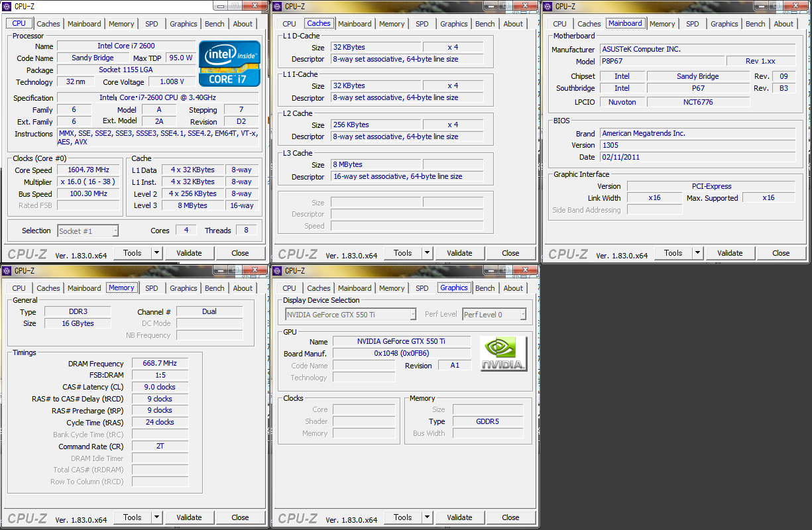Click the BIOS version 1305
This screenshot has height=530, width=812.
[697, 145]
